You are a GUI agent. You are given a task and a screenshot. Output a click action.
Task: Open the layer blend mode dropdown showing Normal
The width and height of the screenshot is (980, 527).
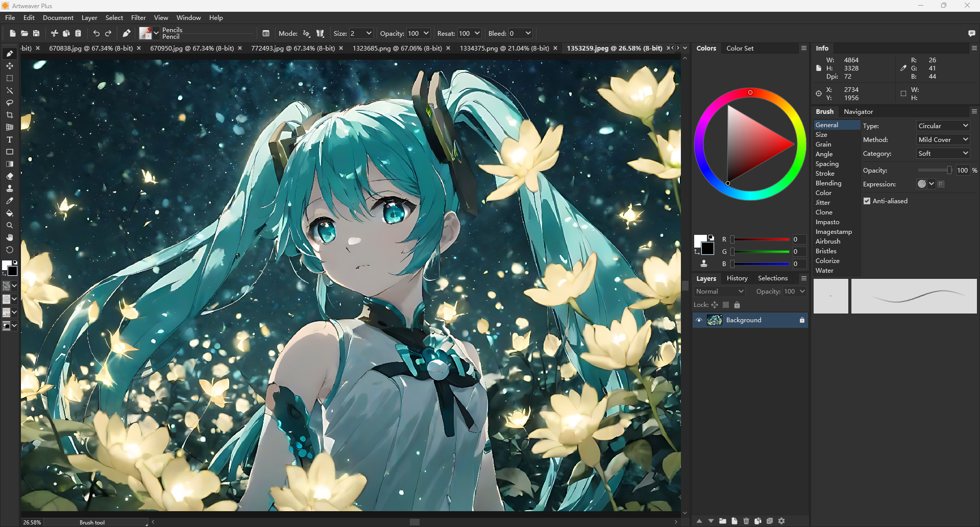[x=719, y=291]
